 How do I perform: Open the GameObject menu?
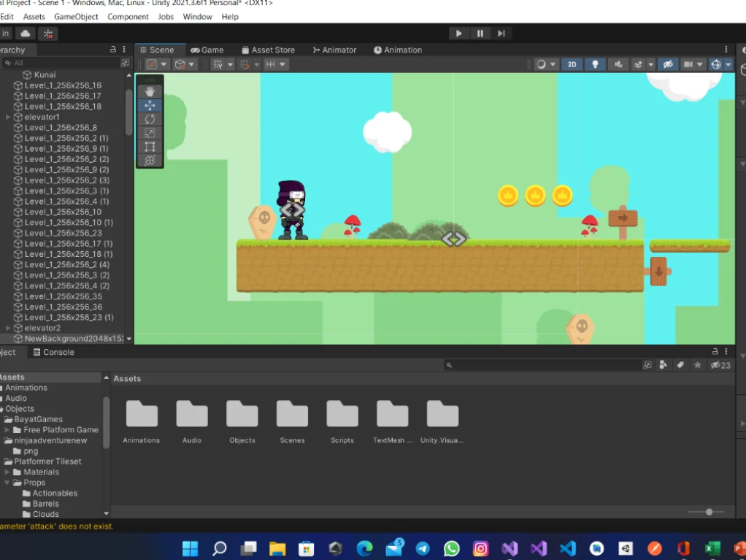[76, 16]
